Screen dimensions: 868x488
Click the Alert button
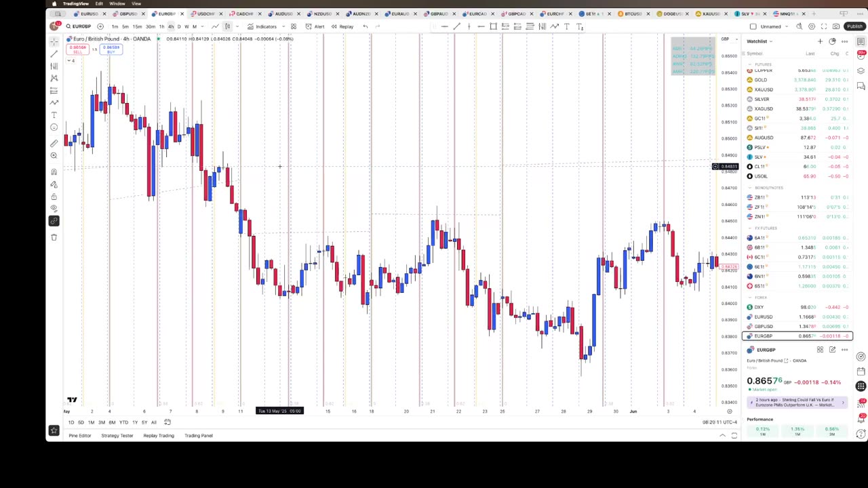[315, 26]
